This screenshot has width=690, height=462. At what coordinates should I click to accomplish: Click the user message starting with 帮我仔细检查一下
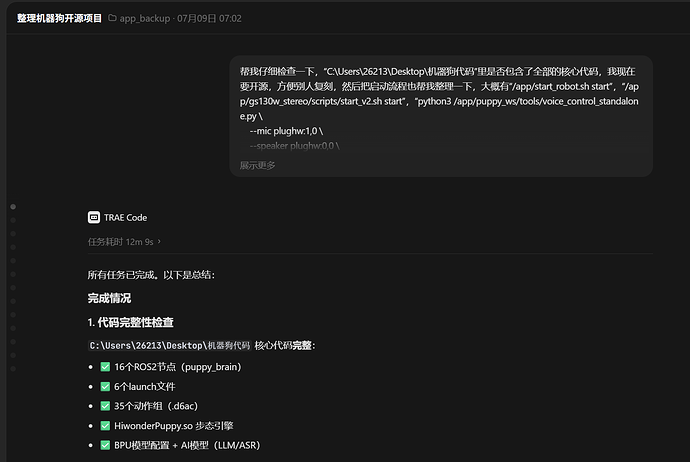(x=441, y=116)
